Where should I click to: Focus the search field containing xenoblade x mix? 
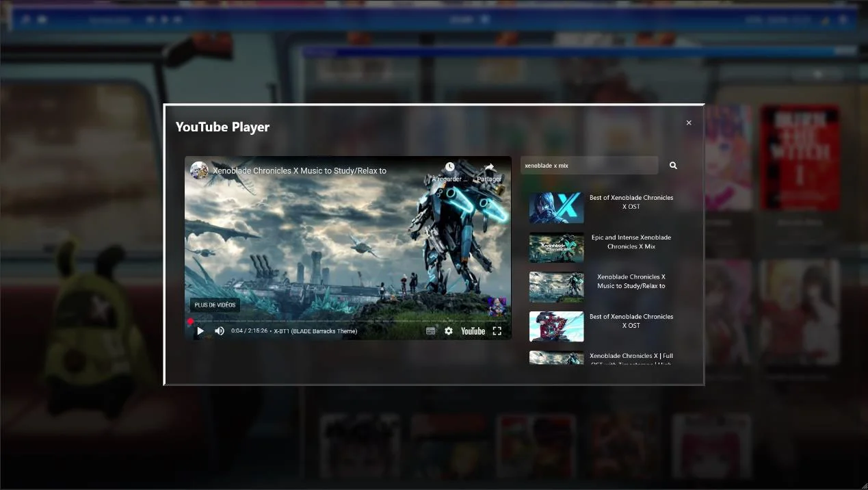(x=590, y=166)
